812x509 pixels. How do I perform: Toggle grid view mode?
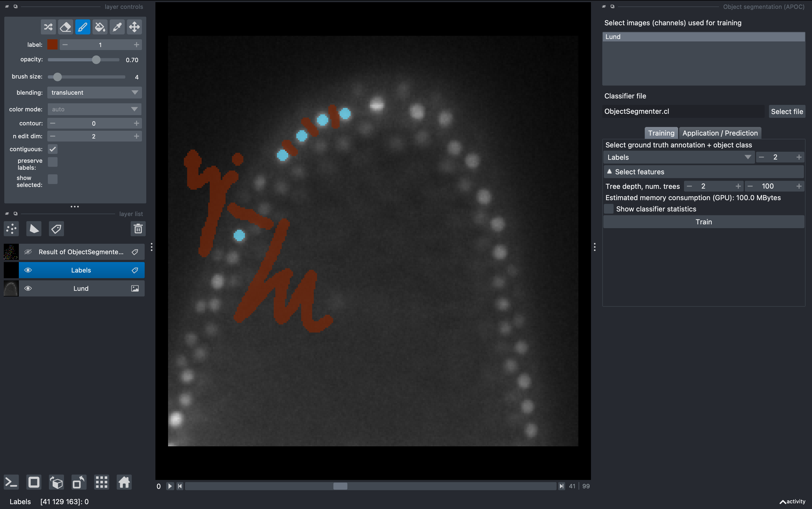tap(101, 482)
